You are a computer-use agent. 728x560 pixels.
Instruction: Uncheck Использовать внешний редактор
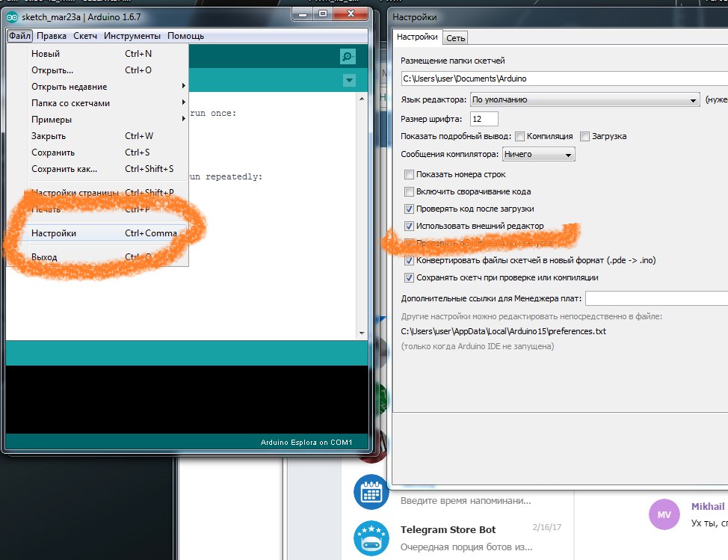coord(409,226)
